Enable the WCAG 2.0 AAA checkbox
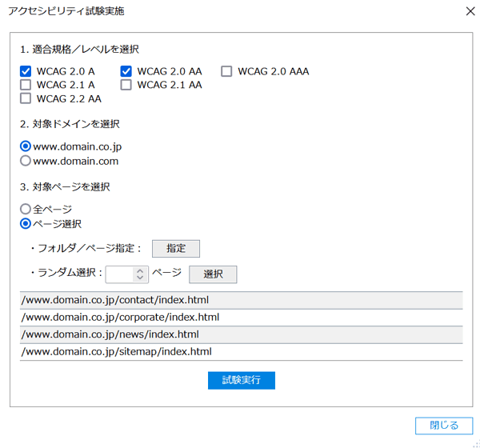The image size is (480, 448). pyautogui.click(x=226, y=71)
